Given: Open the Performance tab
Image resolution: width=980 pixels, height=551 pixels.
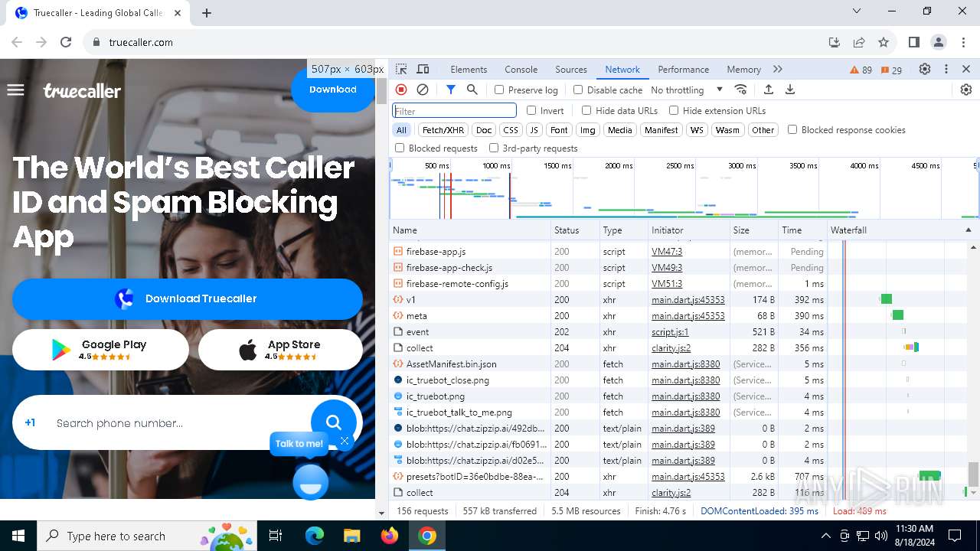Looking at the screenshot, I should pos(683,69).
